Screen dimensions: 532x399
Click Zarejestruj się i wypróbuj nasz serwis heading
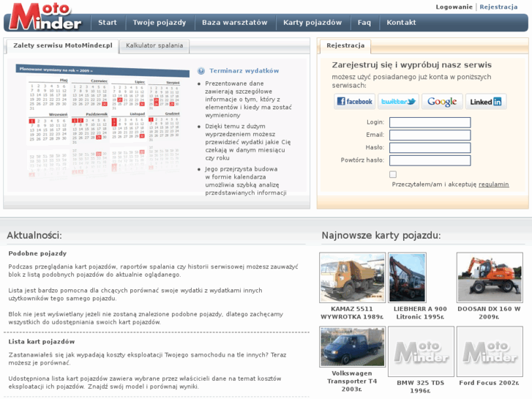pyautogui.click(x=411, y=65)
